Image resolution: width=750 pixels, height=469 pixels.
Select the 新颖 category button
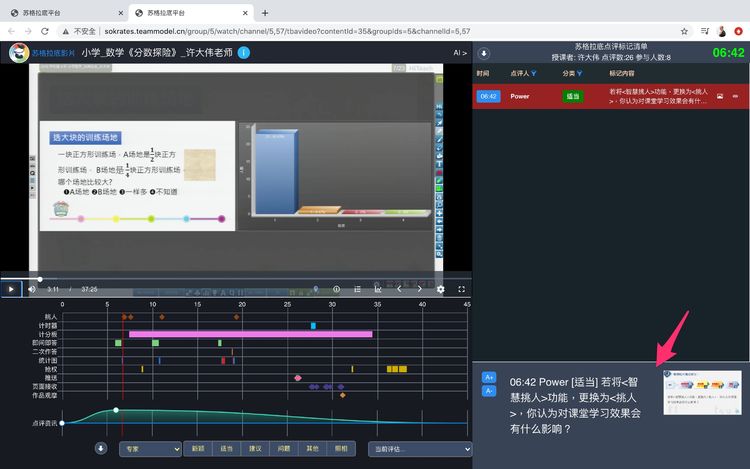198,449
